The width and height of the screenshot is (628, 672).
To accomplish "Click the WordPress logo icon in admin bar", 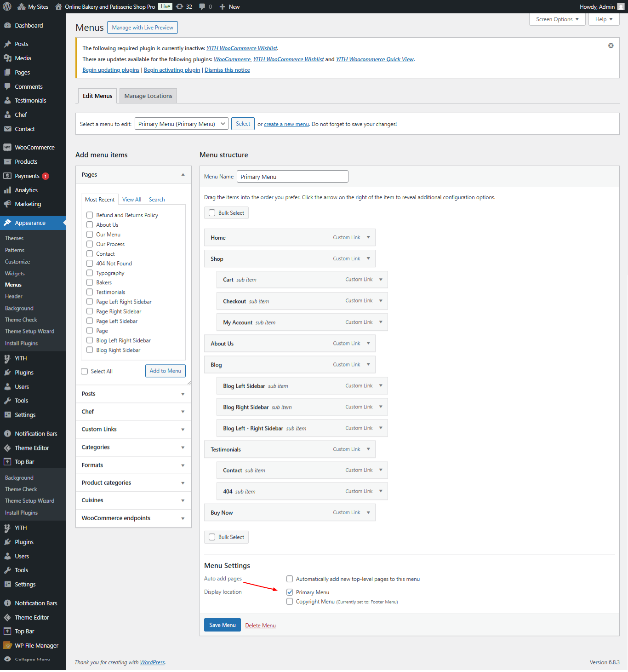I will [x=7, y=6].
